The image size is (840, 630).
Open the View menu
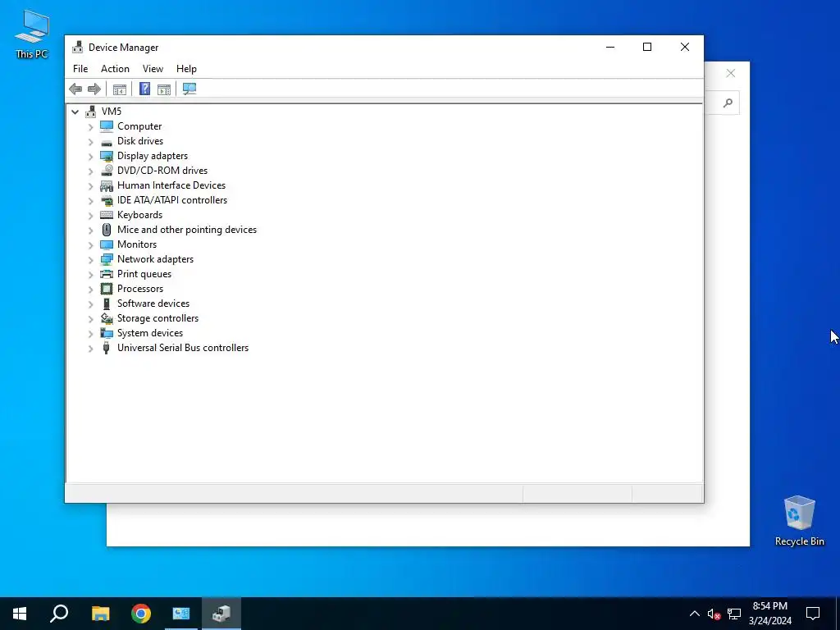tap(153, 69)
